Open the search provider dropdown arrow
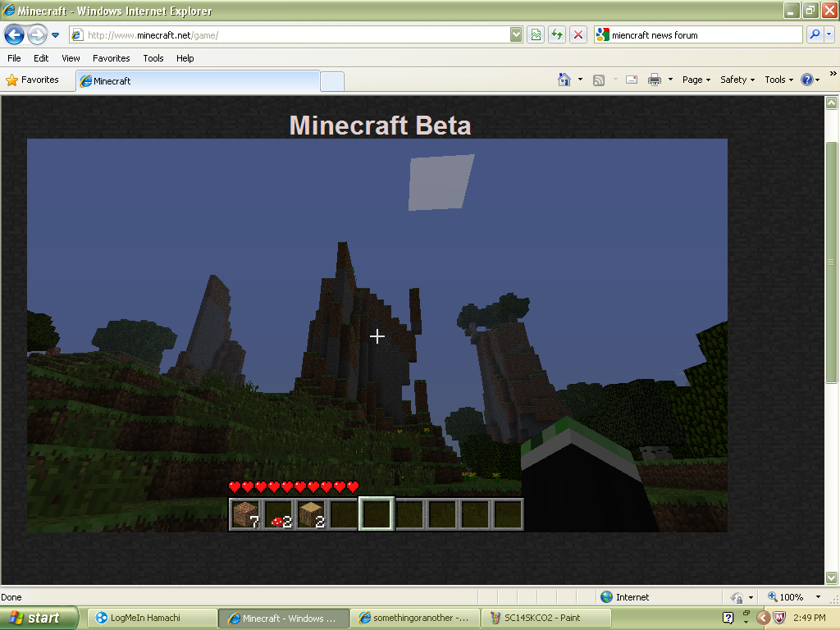840x630 pixels. pos(829,35)
